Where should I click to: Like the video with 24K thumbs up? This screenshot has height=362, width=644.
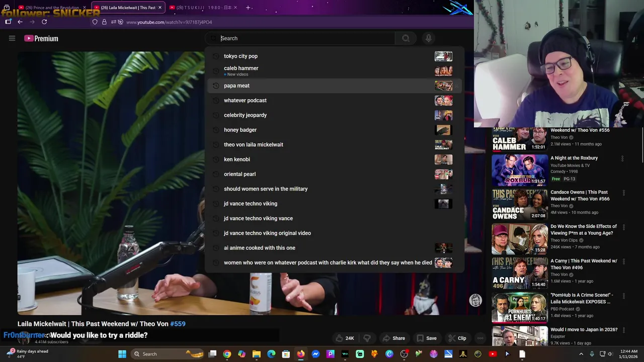point(345,338)
